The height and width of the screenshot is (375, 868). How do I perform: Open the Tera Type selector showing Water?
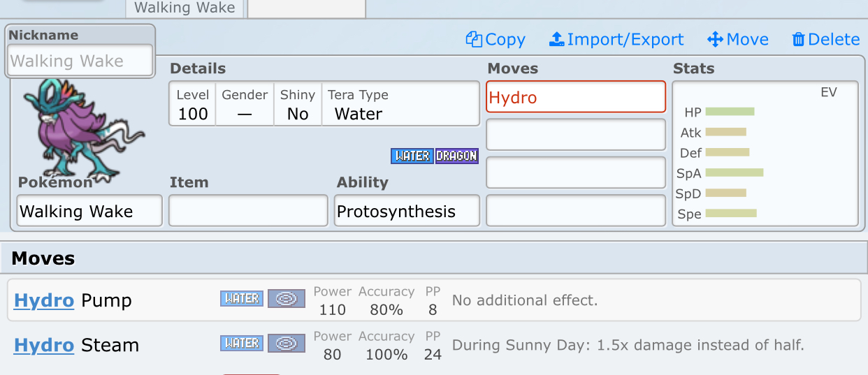(400, 105)
